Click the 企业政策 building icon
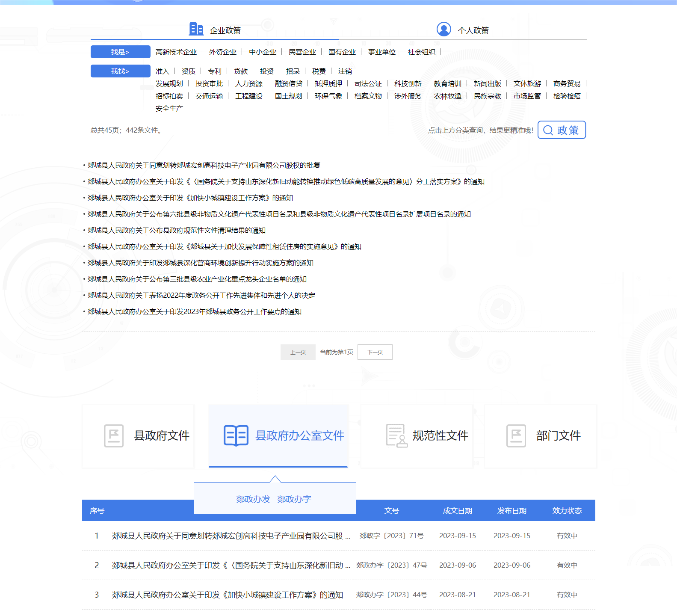 point(196,29)
